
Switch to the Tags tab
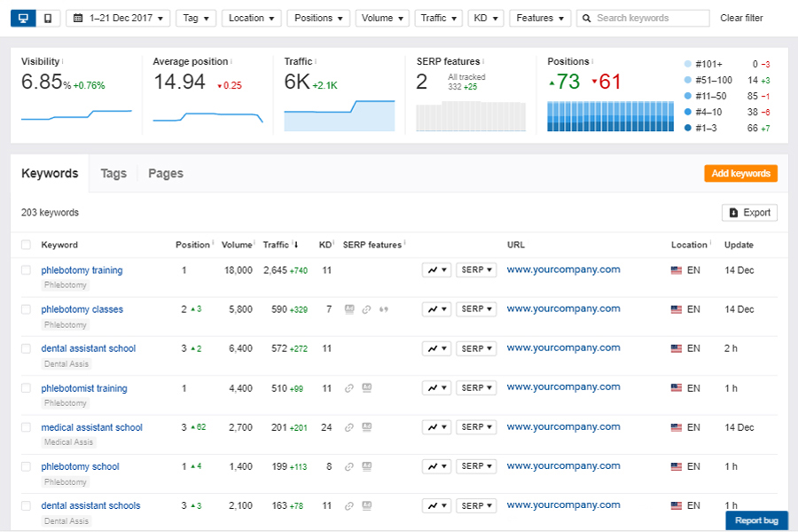[113, 174]
